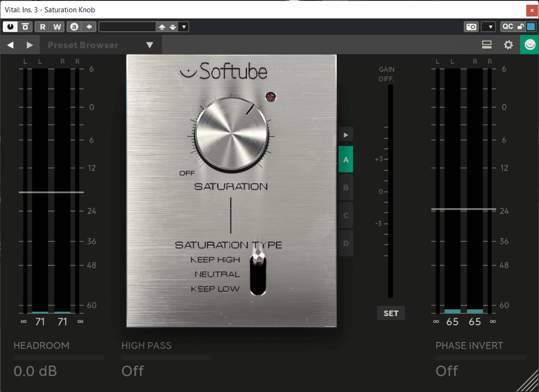539x392 pixels.
Task: Click the blue square indicator beside QC
Action: coord(531,26)
